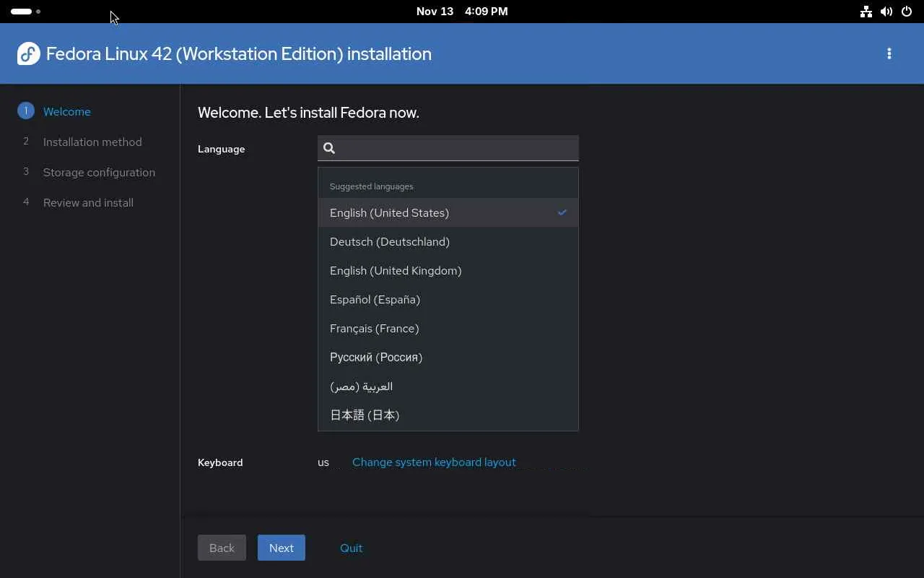Open the clock showing Nov 13 4:09 PM
Viewport: 924px width, 578px height.
point(462,12)
